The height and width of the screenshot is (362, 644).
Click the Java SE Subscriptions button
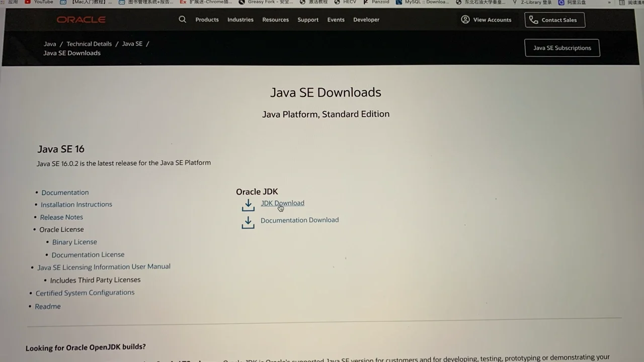[562, 48]
